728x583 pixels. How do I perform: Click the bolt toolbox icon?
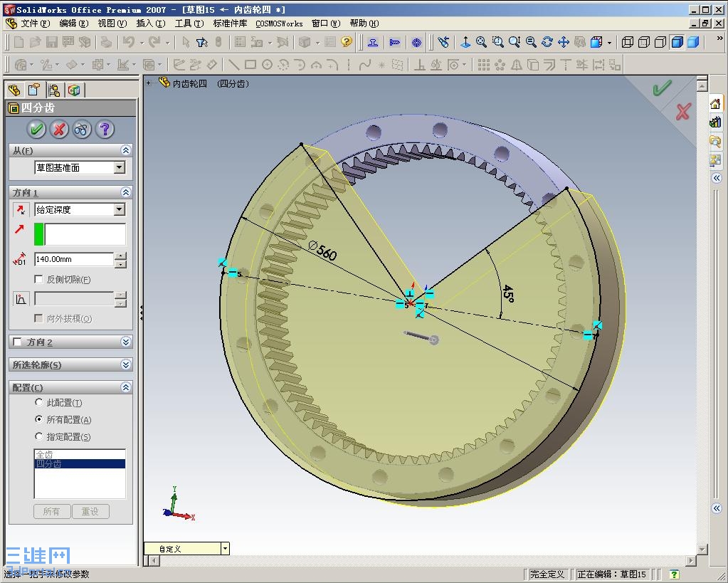(x=395, y=43)
